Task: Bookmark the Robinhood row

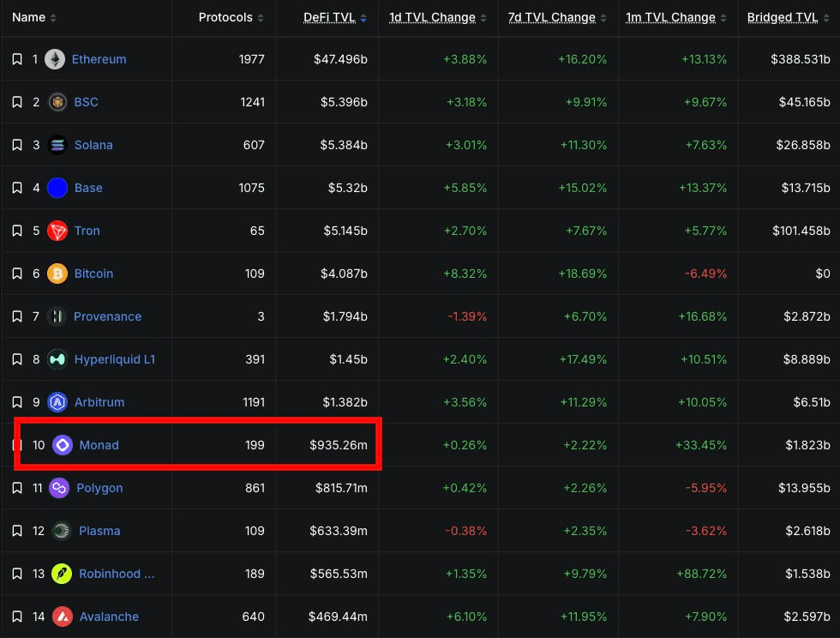Action: 17,574
